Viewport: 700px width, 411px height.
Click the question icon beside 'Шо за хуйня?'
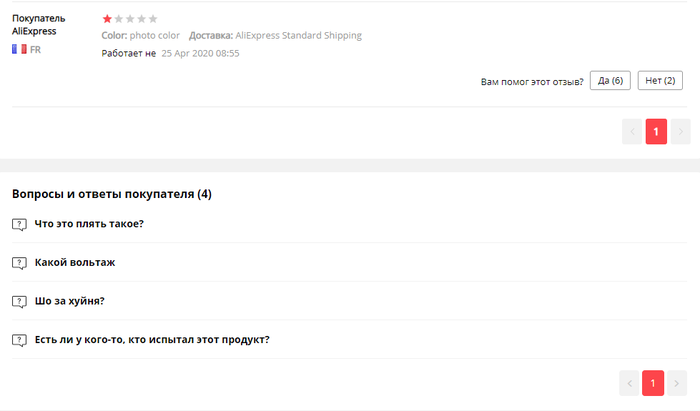click(x=19, y=302)
